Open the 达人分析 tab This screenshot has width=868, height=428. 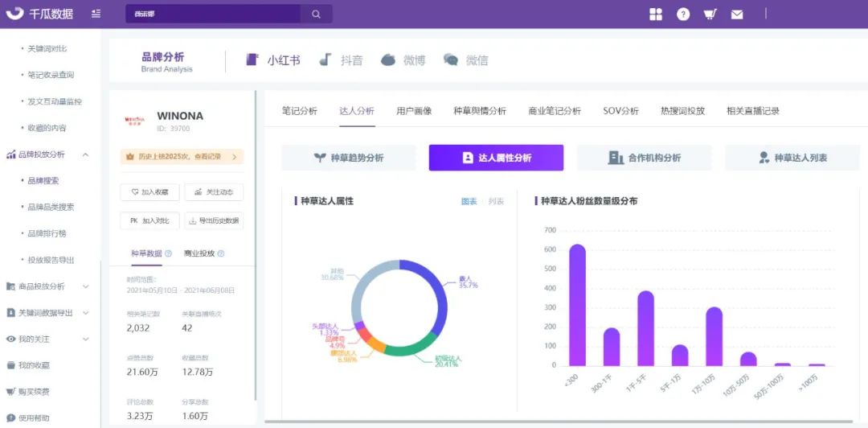[x=357, y=111]
